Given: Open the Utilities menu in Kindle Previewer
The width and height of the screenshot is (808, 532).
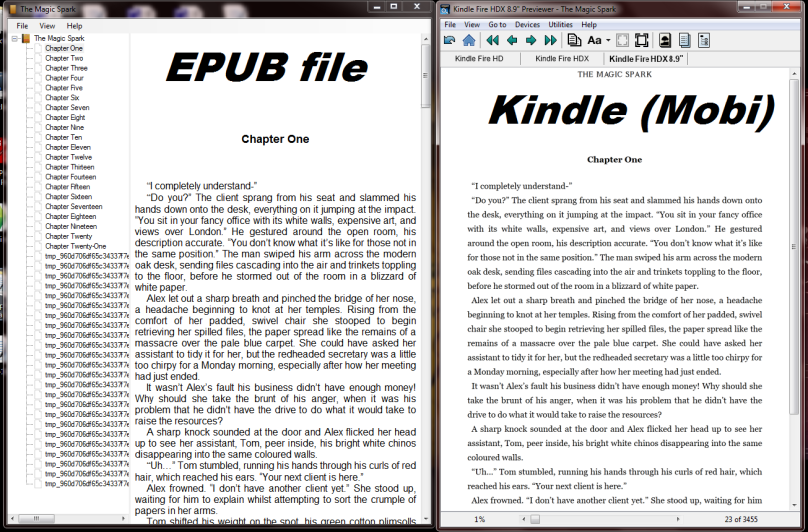Looking at the screenshot, I should coord(560,24).
